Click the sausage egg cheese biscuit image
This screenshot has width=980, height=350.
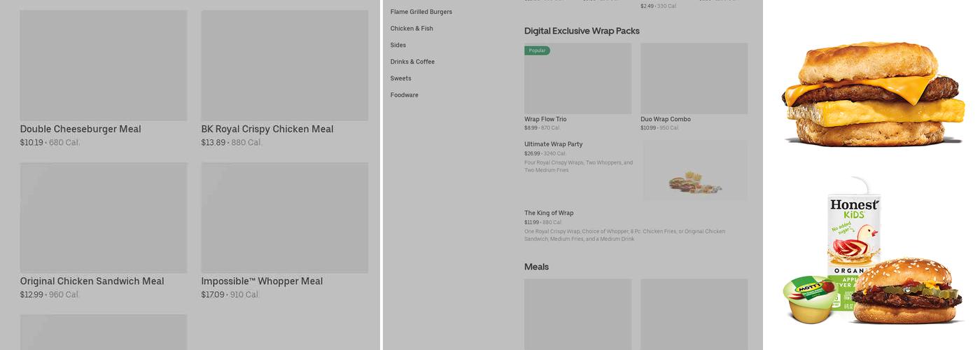coord(873,93)
